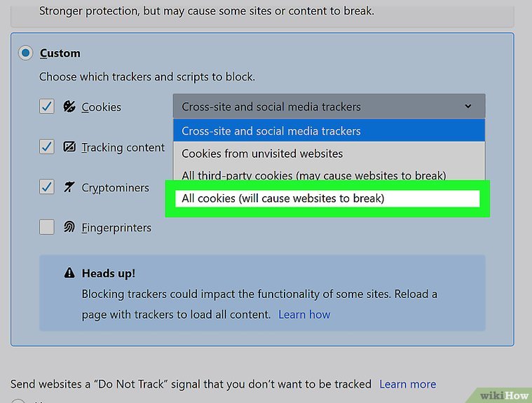Open the Do Not Track Learn more link

coord(407,384)
